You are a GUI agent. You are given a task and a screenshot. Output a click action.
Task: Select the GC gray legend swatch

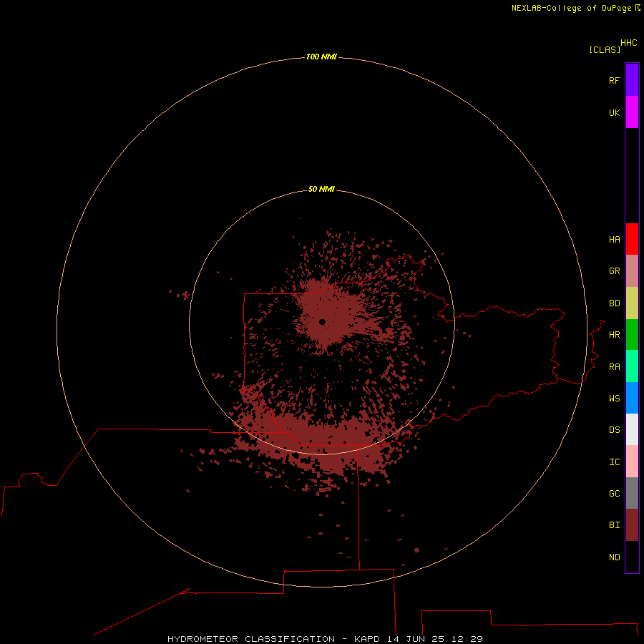[x=632, y=493]
